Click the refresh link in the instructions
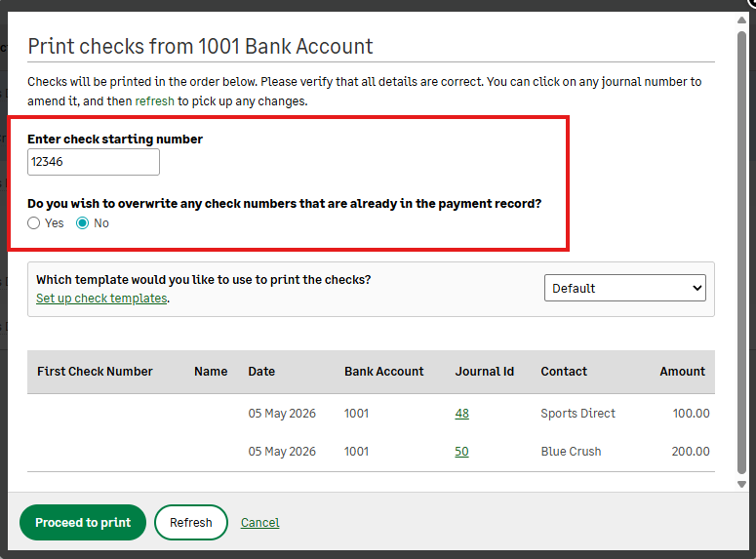The width and height of the screenshot is (756, 559). tap(154, 101)
